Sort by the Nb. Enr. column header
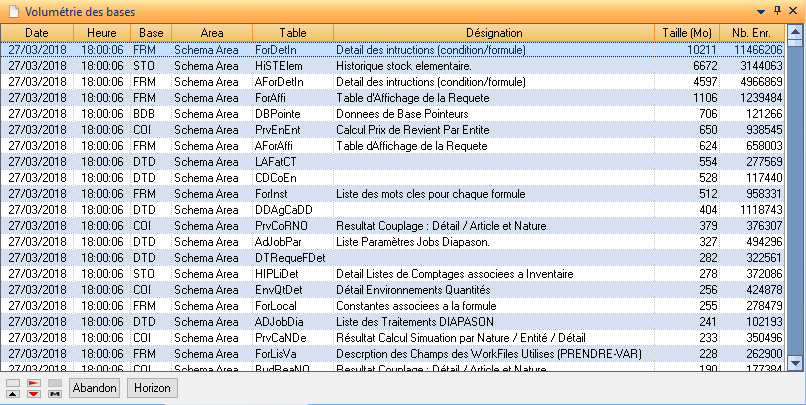The height and width of the screenshot is (405, 806). (754, 33)
